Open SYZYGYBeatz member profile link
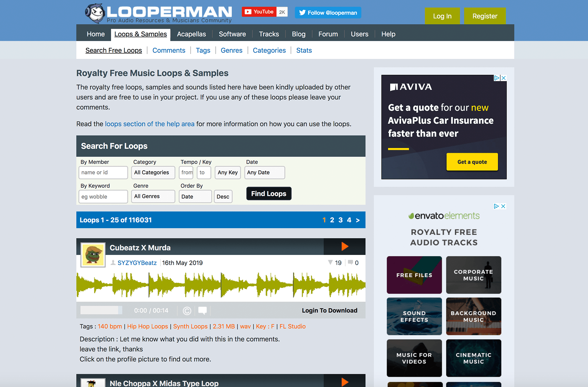 137,263
